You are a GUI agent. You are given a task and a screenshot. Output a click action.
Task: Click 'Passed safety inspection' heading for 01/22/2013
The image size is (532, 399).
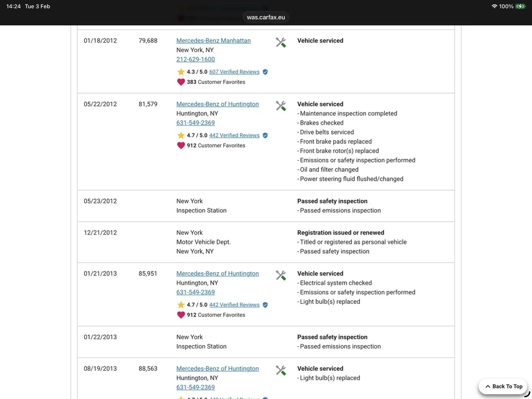pyautogui.click(x=332, y=337)
